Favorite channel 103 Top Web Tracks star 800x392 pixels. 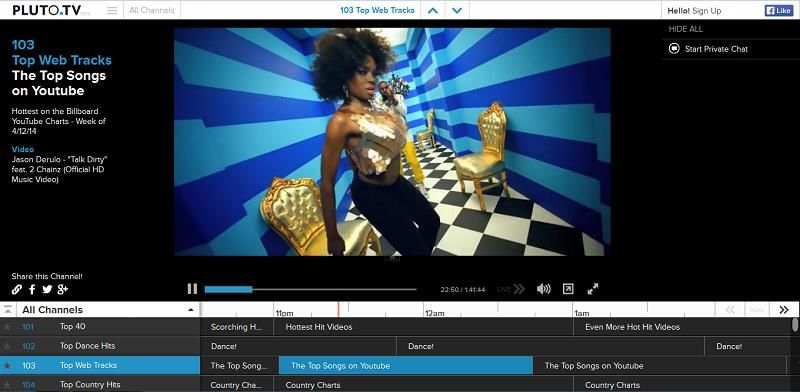coord(7,365)
